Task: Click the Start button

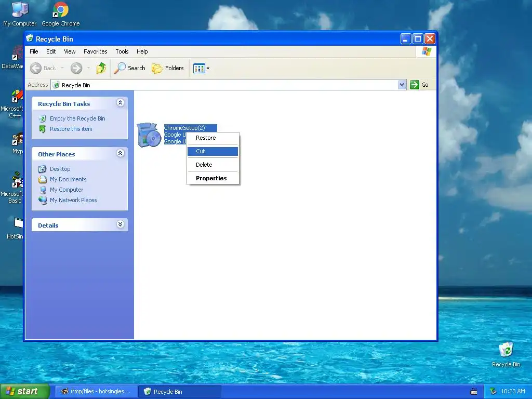Action: coord(25,392)
